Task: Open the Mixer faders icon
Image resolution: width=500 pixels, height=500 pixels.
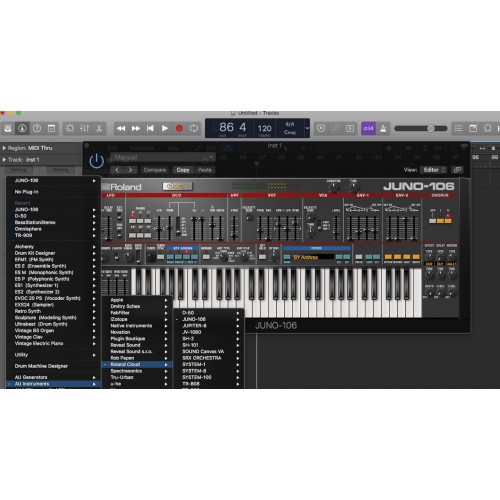Action: pyautogui.click(x=84, y=128)
